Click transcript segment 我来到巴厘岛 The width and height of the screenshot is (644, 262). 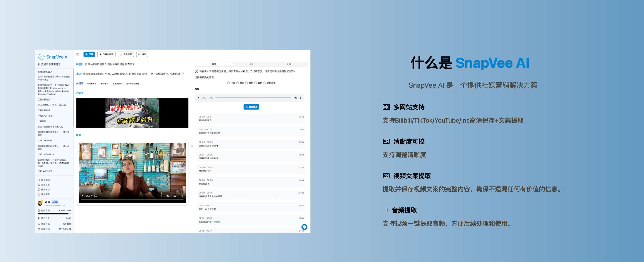(x=251, y=119)
